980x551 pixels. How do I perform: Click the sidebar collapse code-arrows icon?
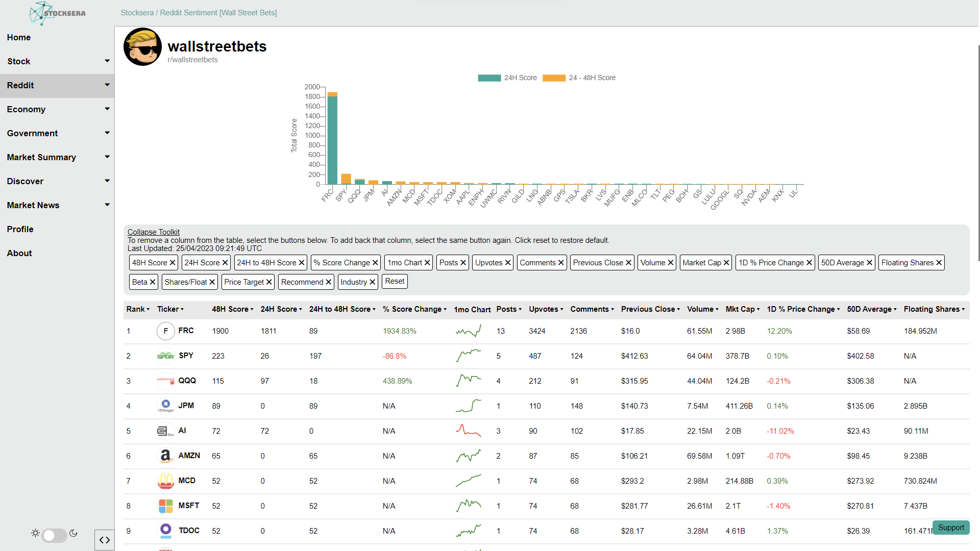point(105,540)
